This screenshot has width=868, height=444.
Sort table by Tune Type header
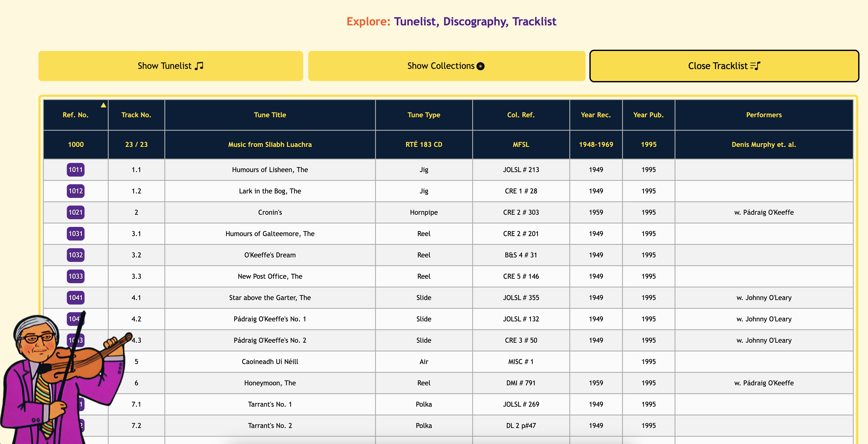424,115
